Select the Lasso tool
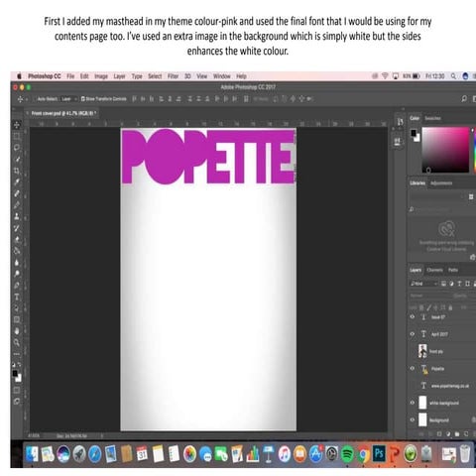 [x=17, y=148]
